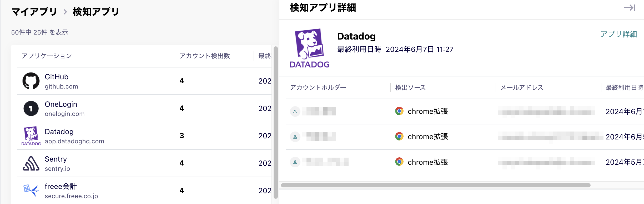Click the Sentry logo icon
The image size is (644, 204).
31,163
